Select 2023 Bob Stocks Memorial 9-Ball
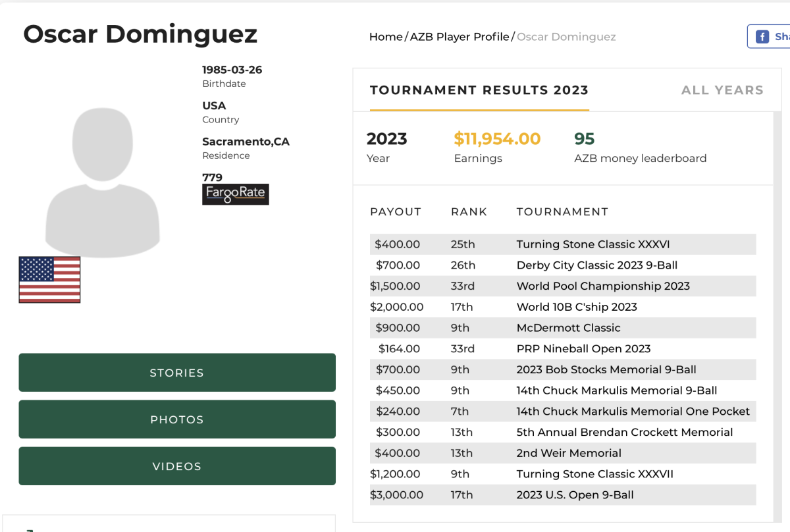The width and height of the screenshot is (790, 532). (x=606, y=369)
